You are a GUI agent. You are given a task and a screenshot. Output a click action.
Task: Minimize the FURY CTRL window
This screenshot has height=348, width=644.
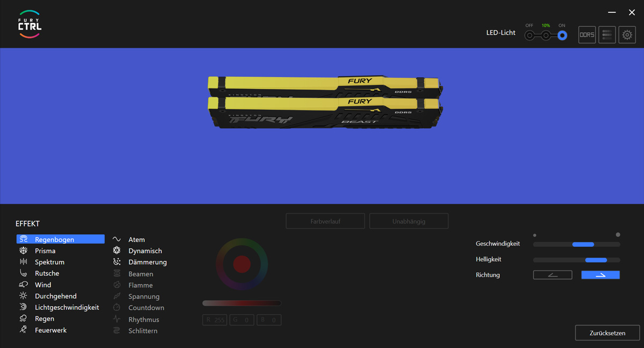point(612,12)
